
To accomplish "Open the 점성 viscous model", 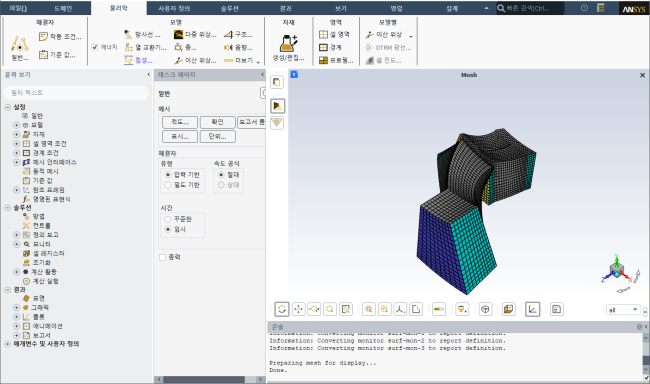I will (138, 60).
